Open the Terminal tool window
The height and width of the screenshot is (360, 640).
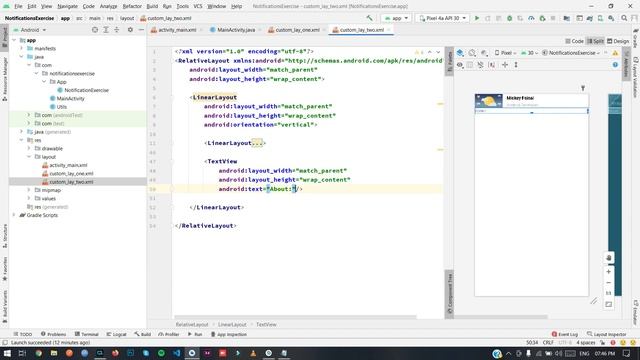(87, 334)
